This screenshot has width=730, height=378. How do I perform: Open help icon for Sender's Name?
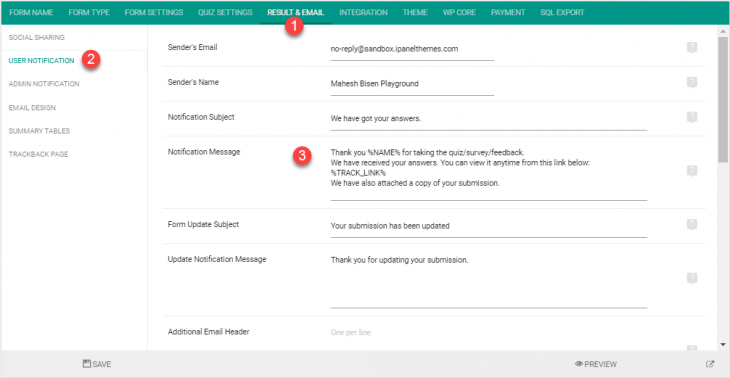pos(692,83)
